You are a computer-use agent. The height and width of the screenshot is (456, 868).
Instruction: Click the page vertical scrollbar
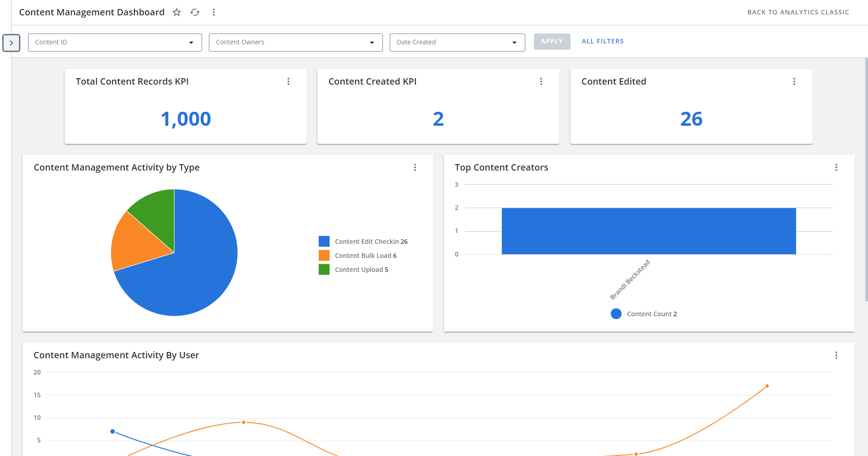tap(866, 180)
